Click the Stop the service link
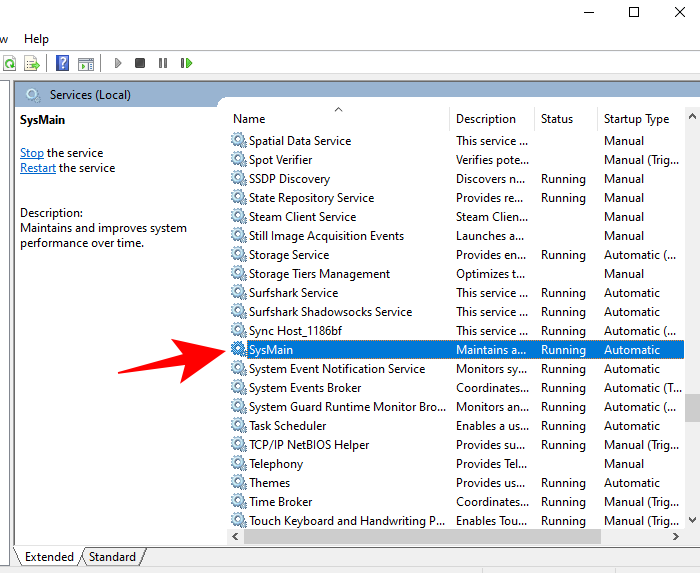 [x=32, y=153]
